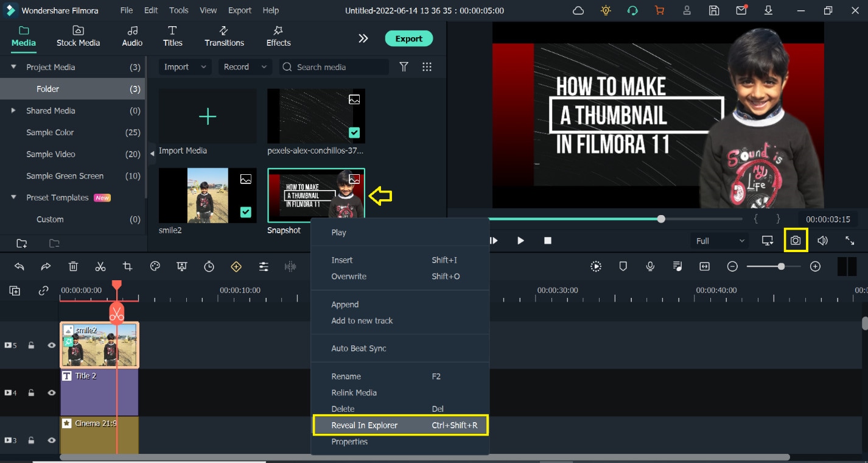The height and width of the screenshot is (463, 868).
Task: Open the audio mixer icon
Action: click(x=677, y=266)
